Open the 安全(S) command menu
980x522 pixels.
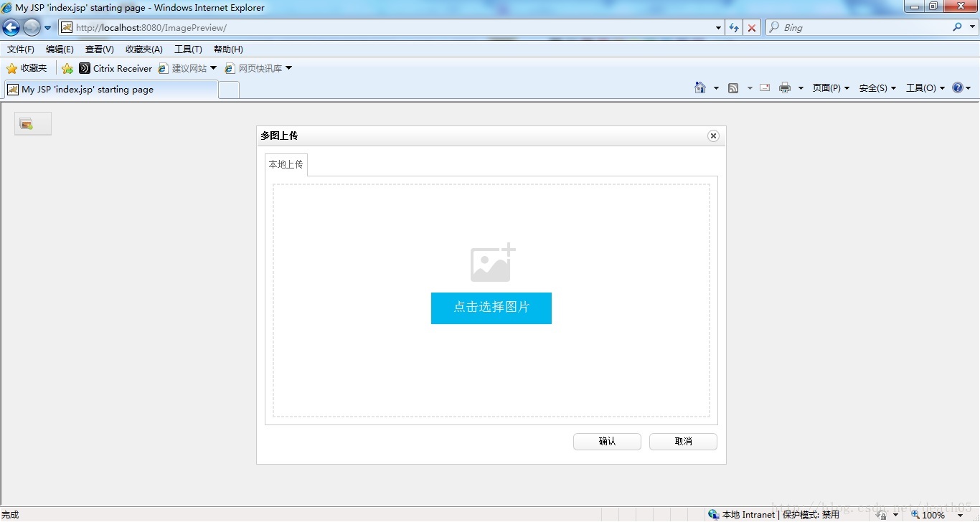tap(877, 88)
